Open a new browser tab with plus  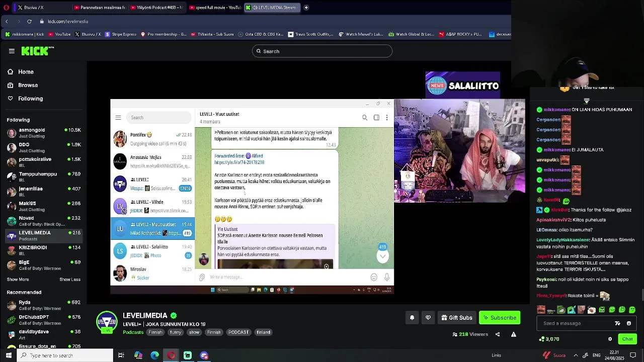pos(306,8)
